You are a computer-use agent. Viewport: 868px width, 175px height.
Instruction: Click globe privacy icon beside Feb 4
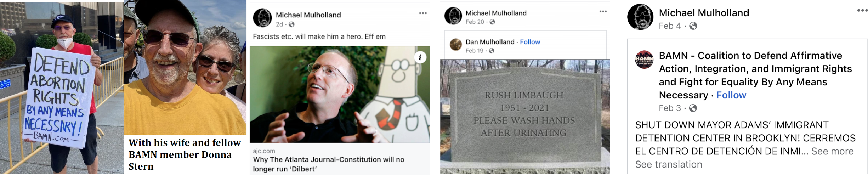tap(693, 26)
